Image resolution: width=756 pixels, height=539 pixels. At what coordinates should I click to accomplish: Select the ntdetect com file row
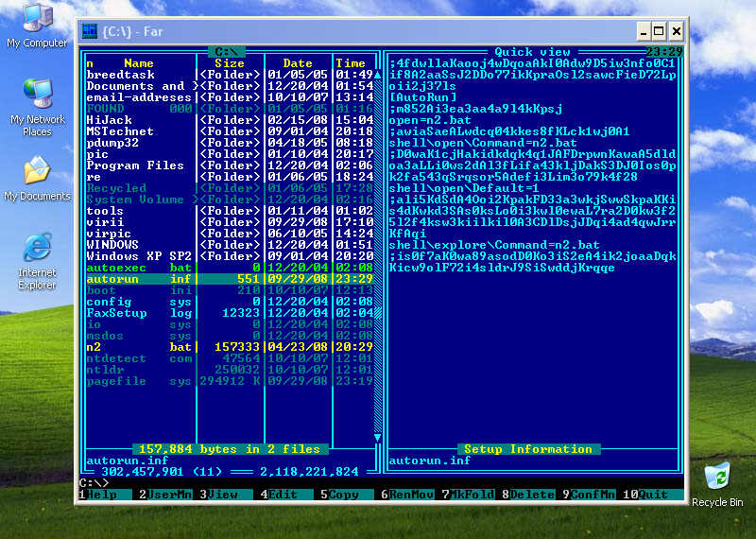pos(230,358)
